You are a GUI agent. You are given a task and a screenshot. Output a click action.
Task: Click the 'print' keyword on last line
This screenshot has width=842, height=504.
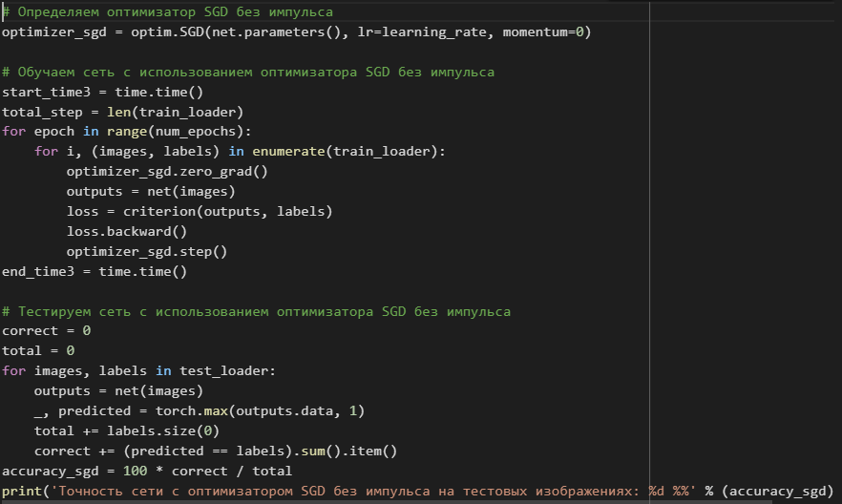coord(22,492)
